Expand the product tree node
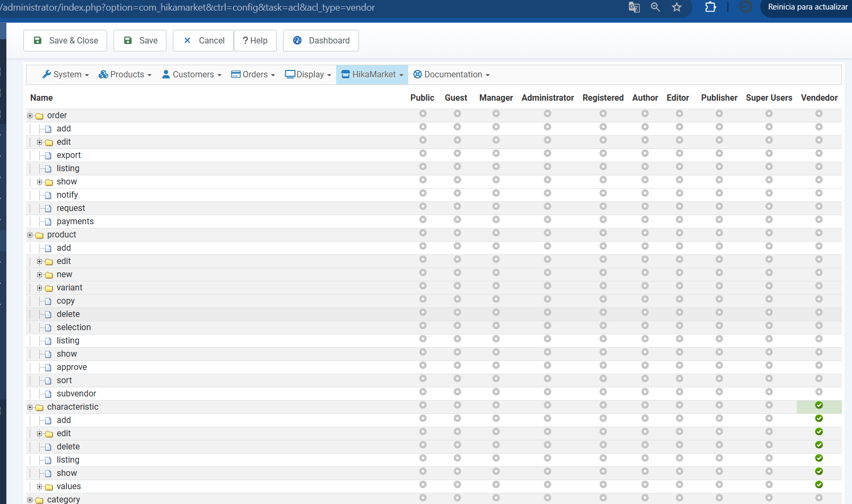Viewport: 852px width, 504px height. (30, 235)
